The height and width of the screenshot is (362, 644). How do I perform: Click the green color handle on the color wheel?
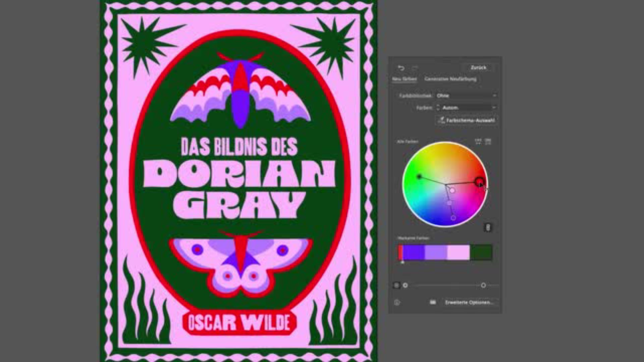pyautogui.click(x=419, y=177)
